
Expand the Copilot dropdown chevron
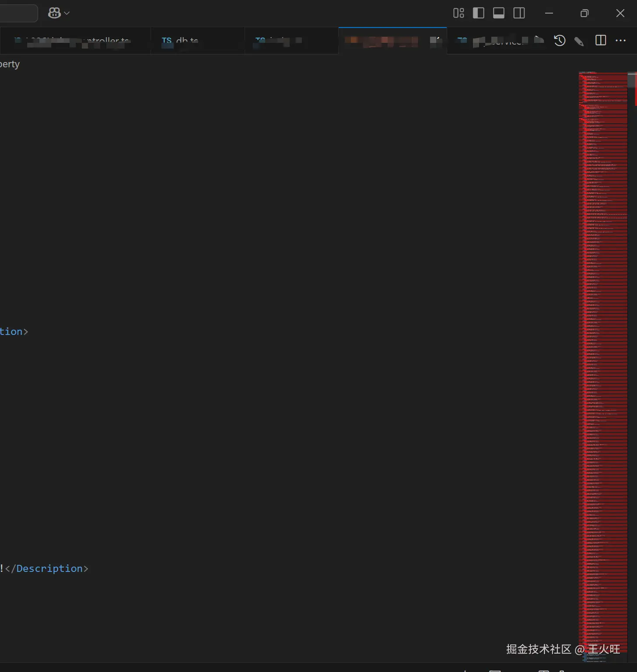pos(67,13)
